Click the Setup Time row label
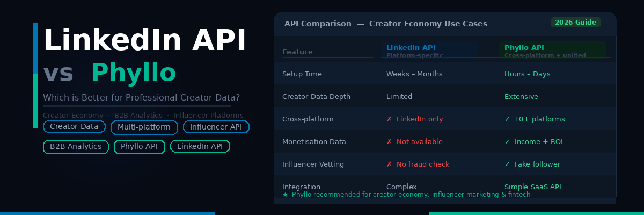This screenshot has width=644, height=215. click(302, 74)
